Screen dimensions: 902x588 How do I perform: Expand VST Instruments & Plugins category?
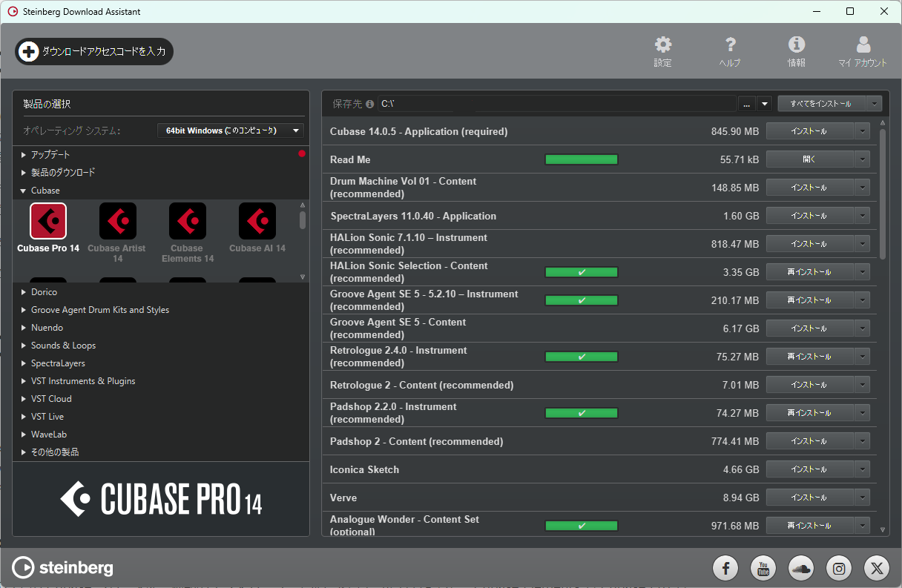[x=24, y=381]
